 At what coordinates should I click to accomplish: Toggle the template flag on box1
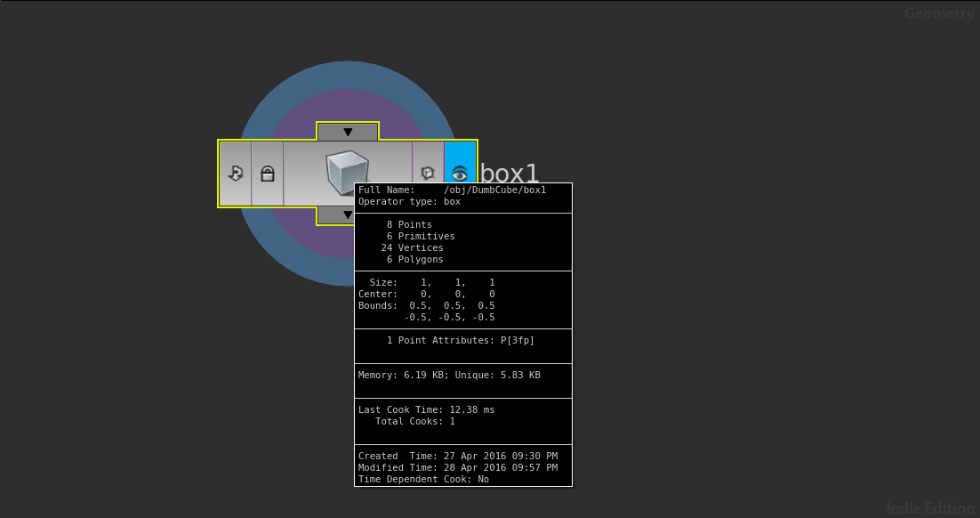click(428, 174)
